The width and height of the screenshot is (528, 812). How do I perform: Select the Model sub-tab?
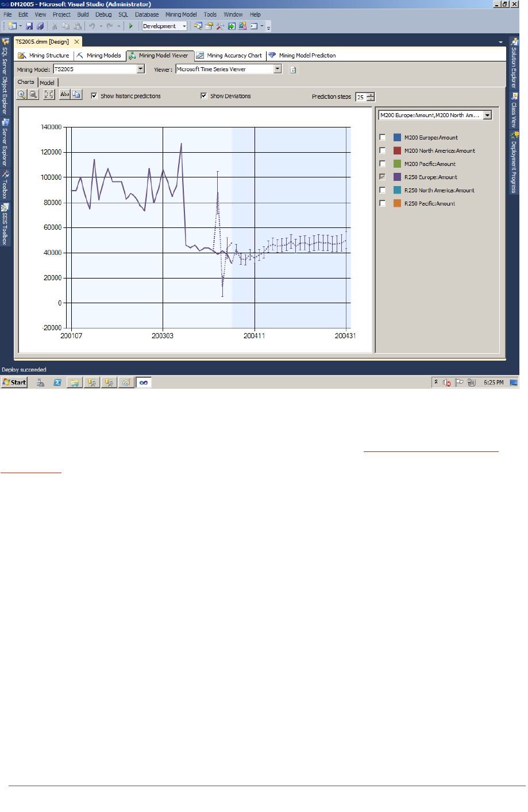pyautogui.click(x=47, y=83)
